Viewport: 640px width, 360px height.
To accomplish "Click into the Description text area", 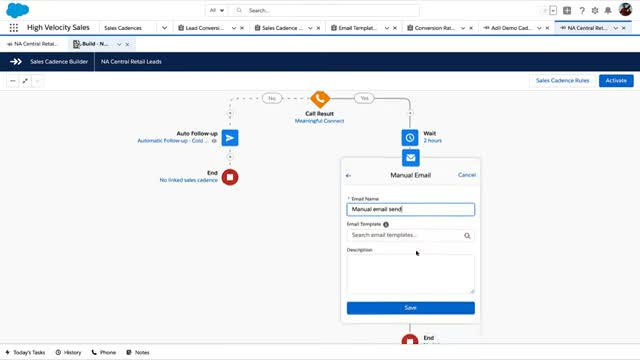I will [411, 274].
